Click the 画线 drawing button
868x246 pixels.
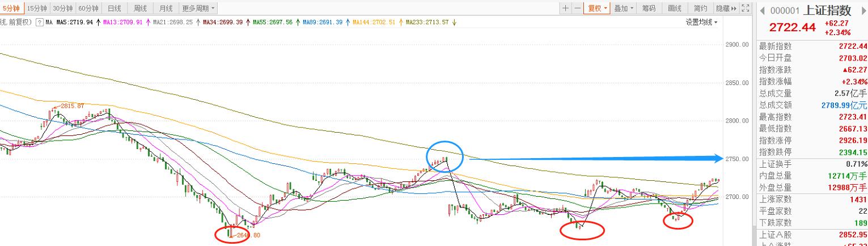click(x=675, y=8)
